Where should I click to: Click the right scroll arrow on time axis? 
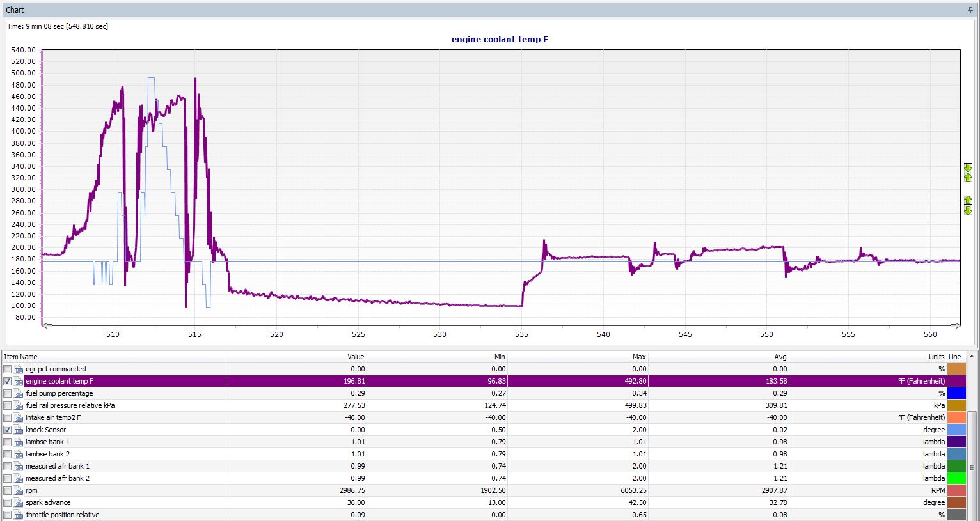[955, 325]
